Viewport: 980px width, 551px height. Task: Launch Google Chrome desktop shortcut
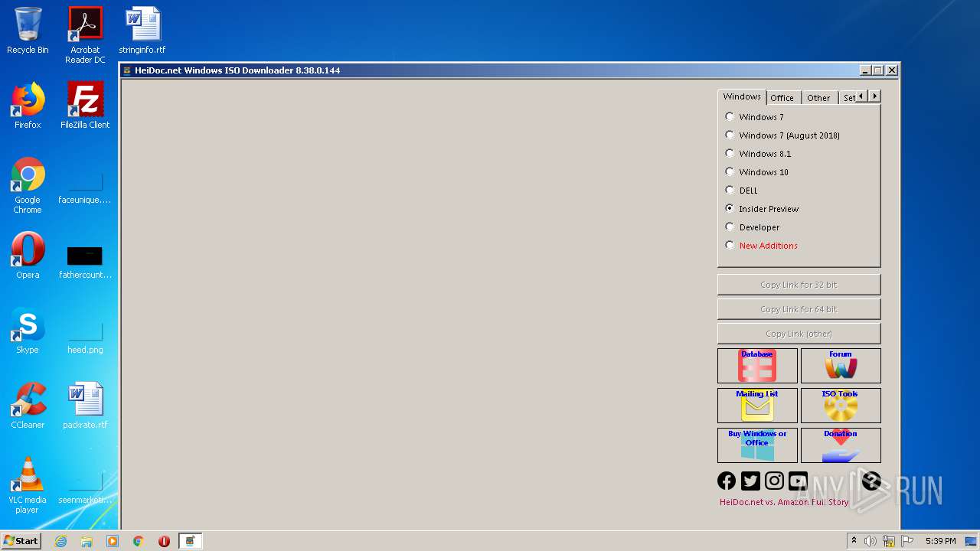pyautogui.click(x=28, y=185)
